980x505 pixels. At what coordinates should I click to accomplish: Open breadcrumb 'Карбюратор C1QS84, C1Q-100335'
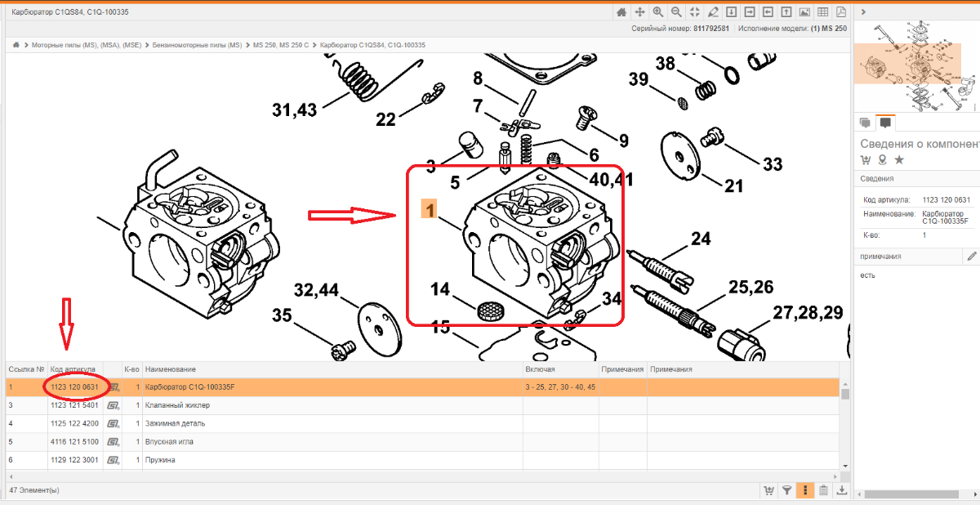tap(372, 44)
